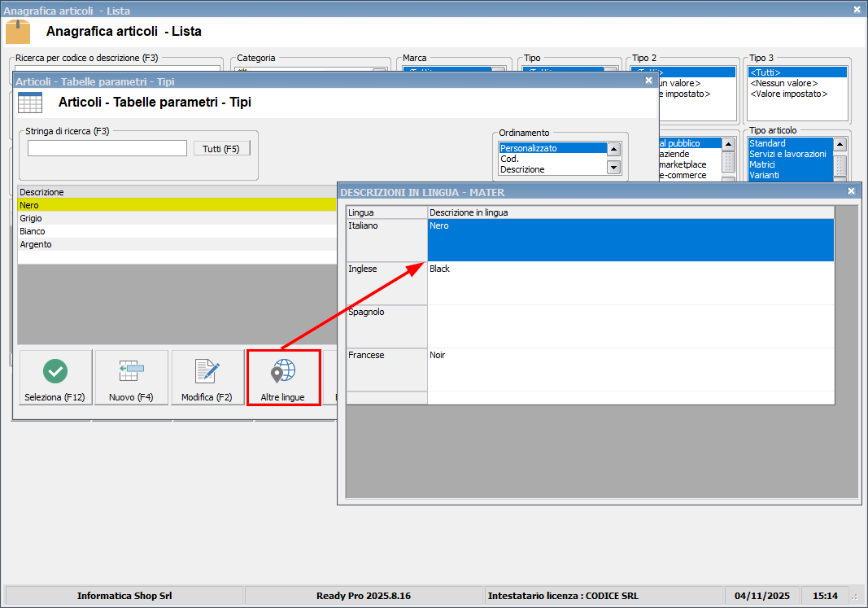
Task: Select Cod. in the Ordinamento list
Action: click(552, 159)
